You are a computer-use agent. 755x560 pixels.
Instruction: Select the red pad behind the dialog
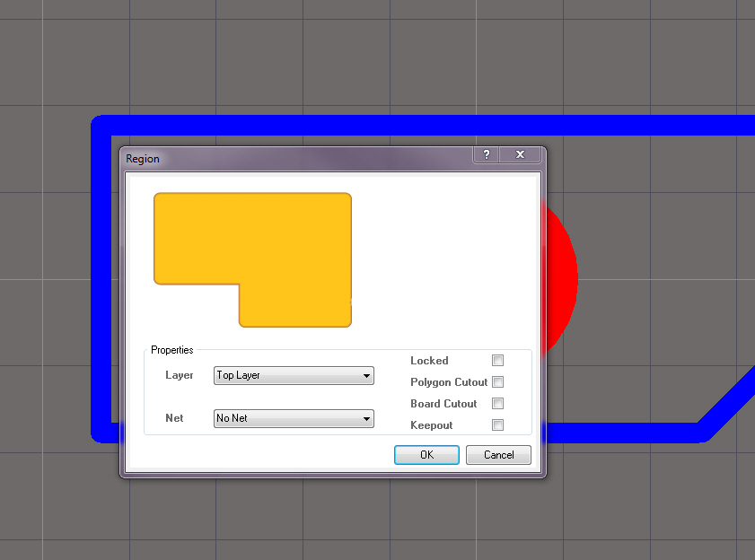560,278
